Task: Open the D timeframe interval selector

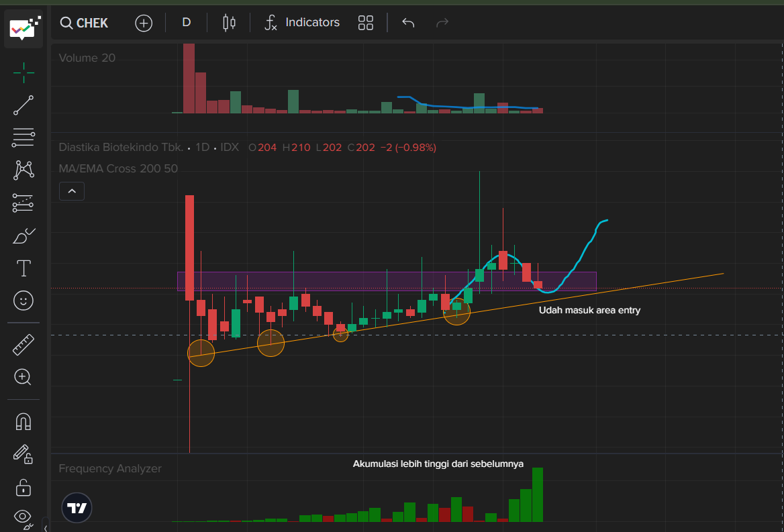Action: pos(186,23)
